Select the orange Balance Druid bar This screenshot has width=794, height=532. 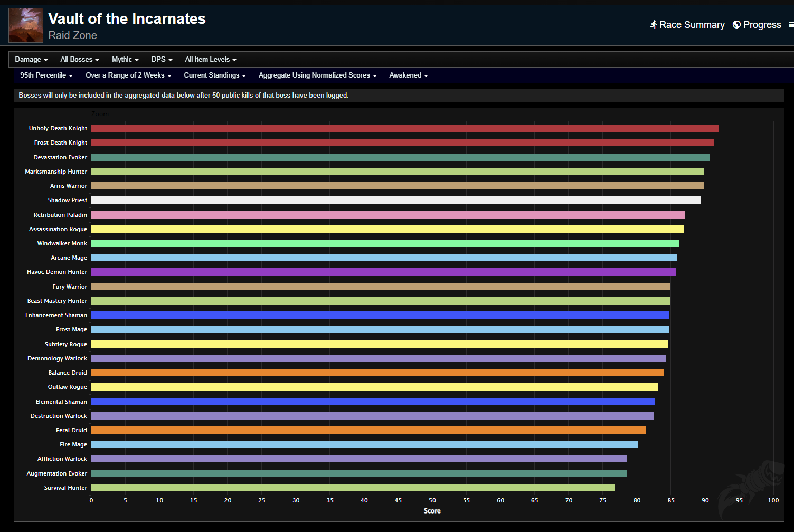(x=377, y=373)
